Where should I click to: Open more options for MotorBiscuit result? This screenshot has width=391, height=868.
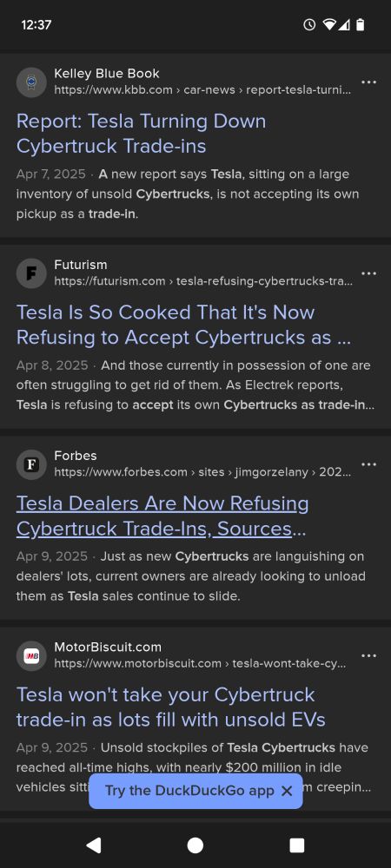point(368,656)
